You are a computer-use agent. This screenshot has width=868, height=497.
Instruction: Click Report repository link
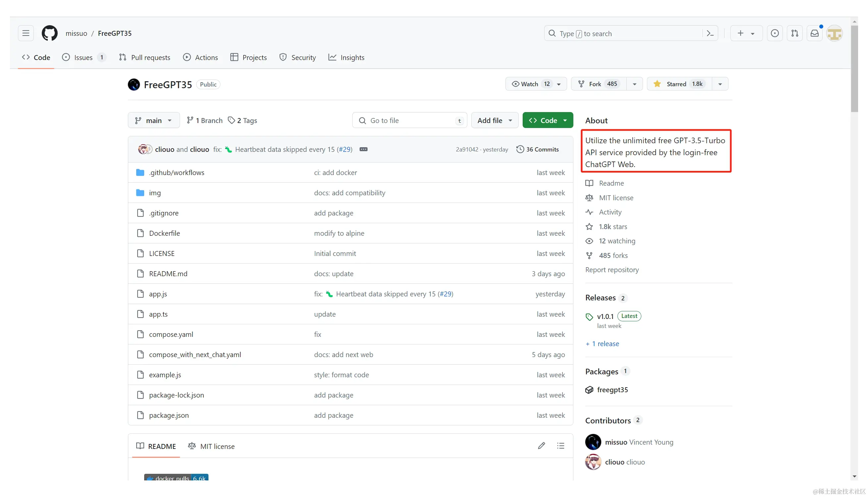click(x=612, y=270)
